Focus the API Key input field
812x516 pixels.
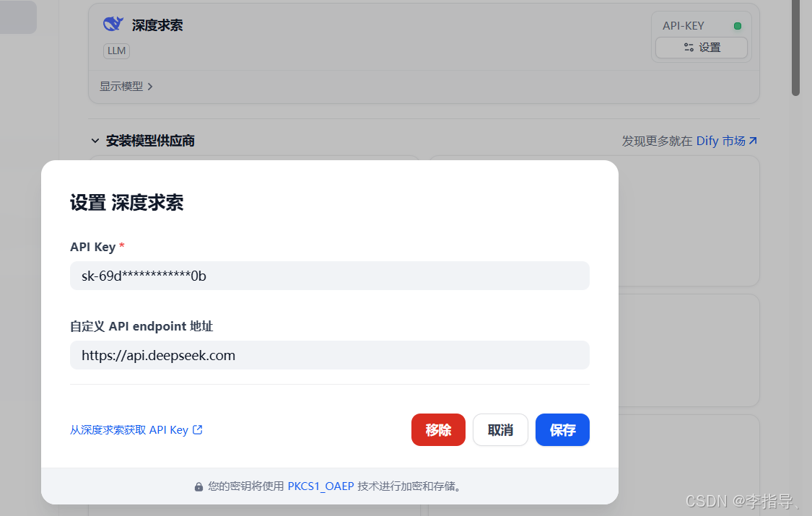pos(329,276)
